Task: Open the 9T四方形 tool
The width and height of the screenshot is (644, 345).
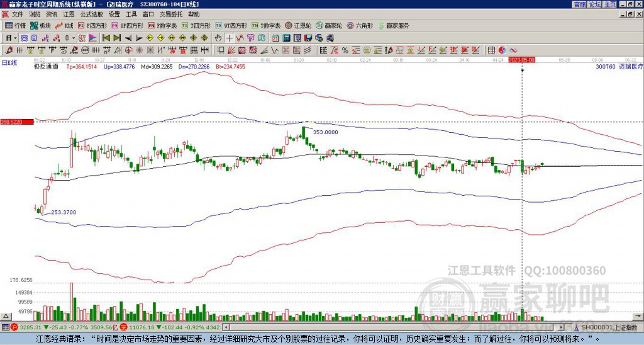Action: 231,25
